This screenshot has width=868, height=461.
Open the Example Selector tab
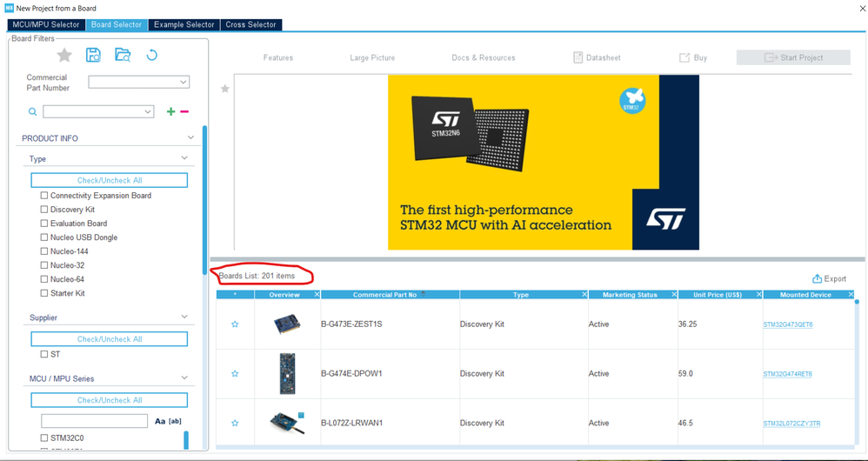coord(184,24)
